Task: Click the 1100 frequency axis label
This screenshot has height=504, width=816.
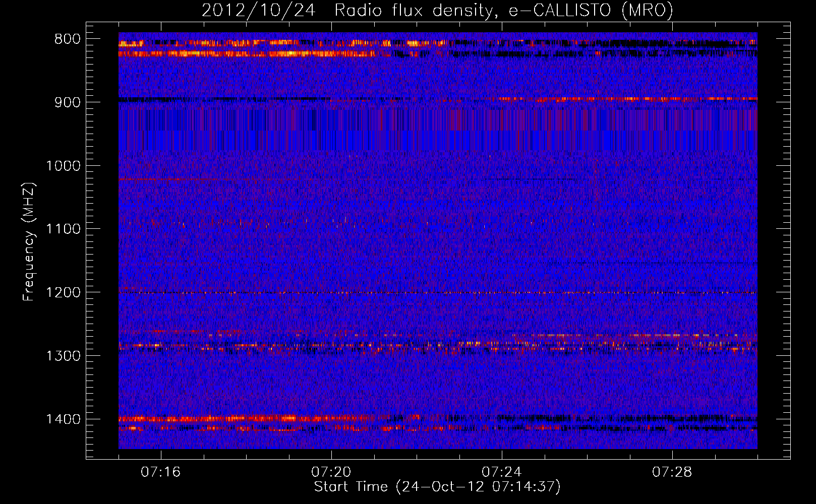Action: coord(63,229)
